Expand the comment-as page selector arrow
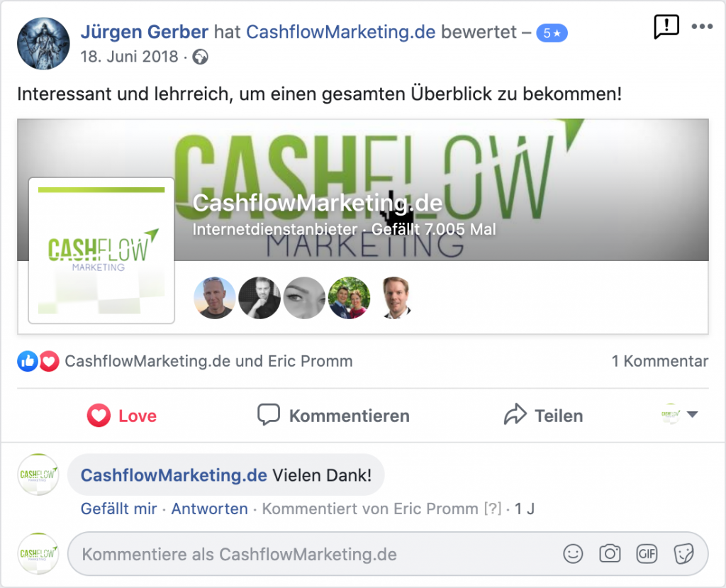726x588 pixels. [x=692, y=414]
